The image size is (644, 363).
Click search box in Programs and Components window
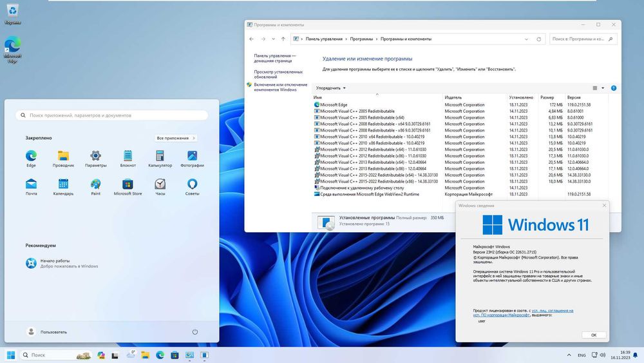582,39
